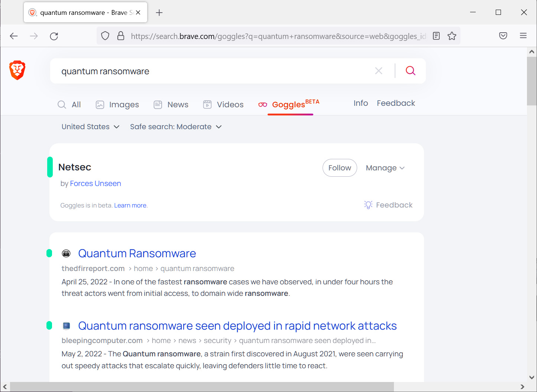Toggle reader view in address bar
537x392 pixels.
coord(436,36)
